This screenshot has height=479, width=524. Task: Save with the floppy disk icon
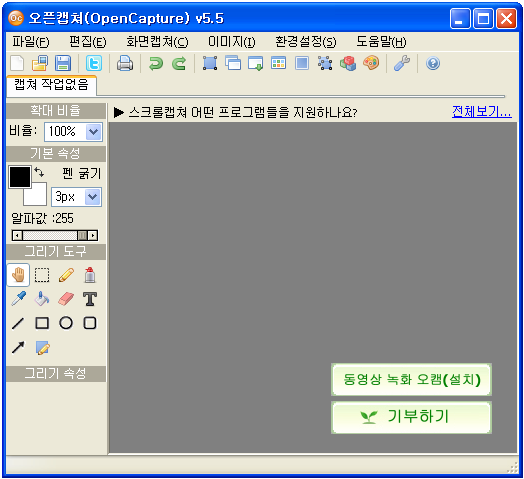63,63
